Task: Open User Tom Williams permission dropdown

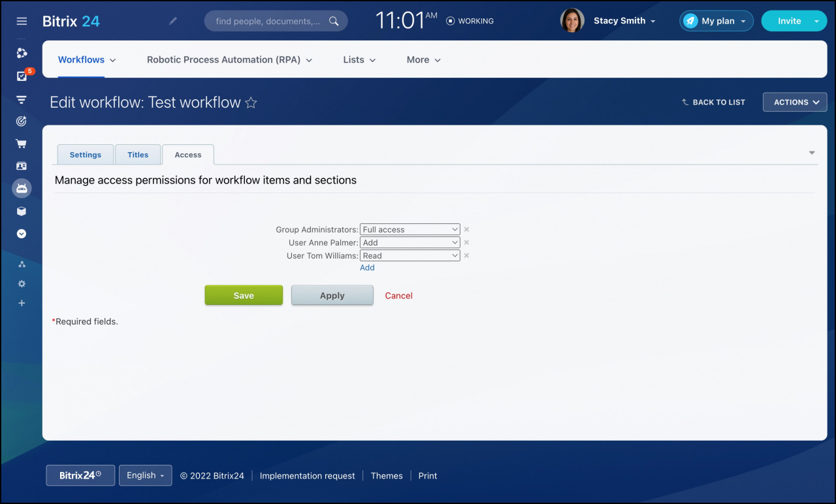Action: click(x=410, y=256)
